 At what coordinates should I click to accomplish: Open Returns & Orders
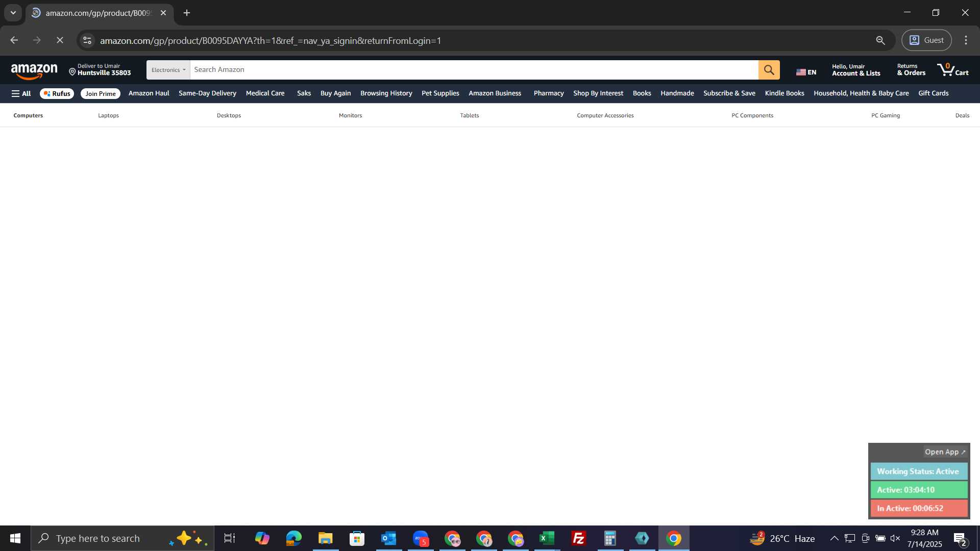911,70
